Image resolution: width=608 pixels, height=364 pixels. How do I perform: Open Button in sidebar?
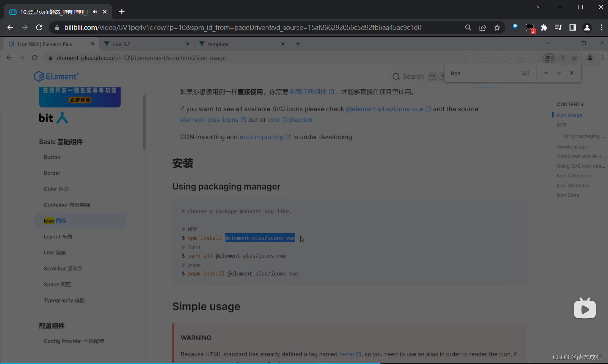(x=52, y=157)
